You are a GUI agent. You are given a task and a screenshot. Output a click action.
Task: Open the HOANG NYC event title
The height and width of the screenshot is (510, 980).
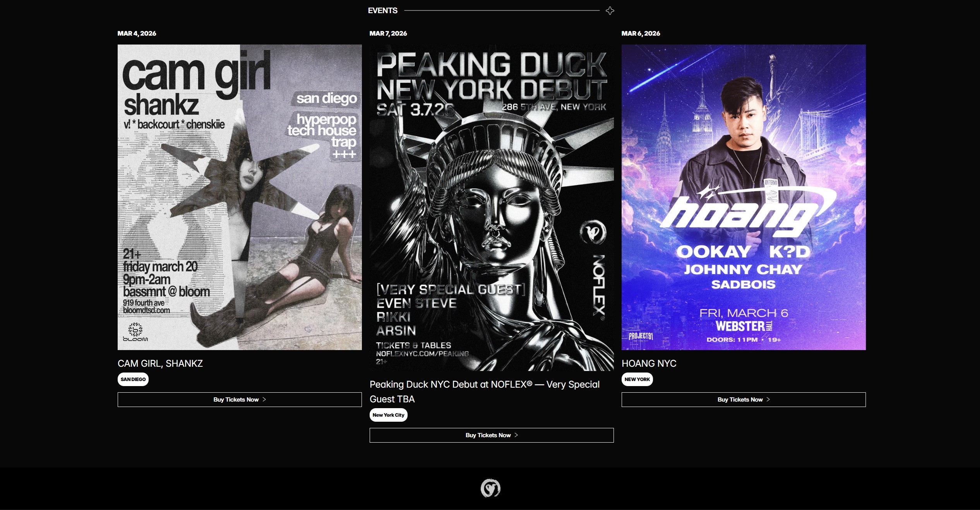[x=649, y=364]
